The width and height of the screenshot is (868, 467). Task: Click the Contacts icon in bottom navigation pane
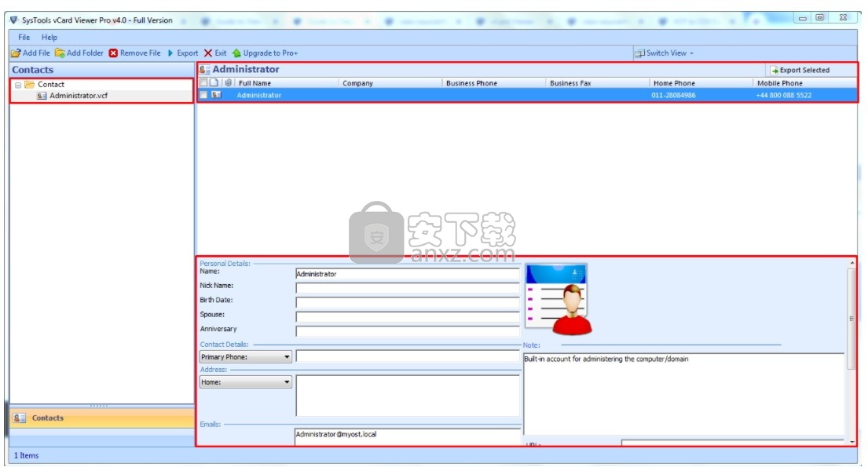point(20,418)
